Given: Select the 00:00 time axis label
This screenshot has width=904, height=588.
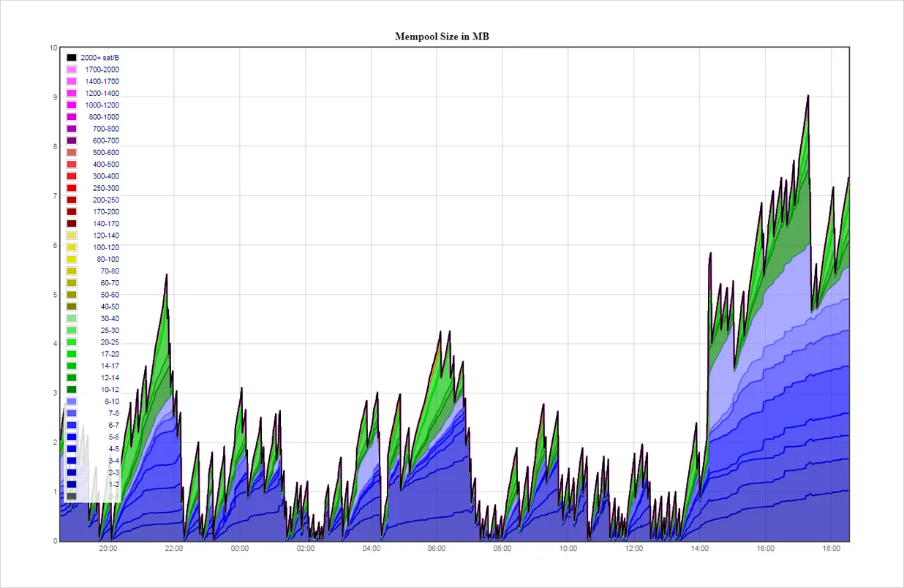Looking at the screenshot, I should pyautogui.click(x=239, y=549).
